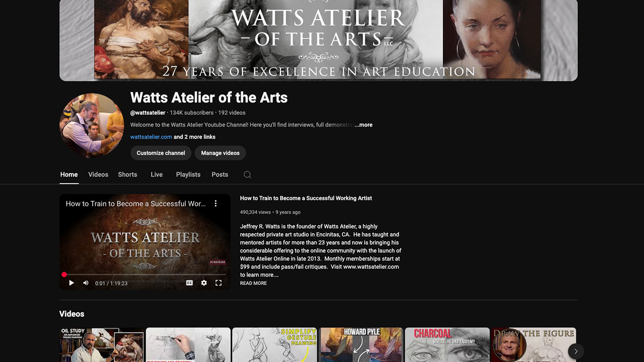The width and height of the screenshot is (644, 362).
Task: Open video player settings gear
Action: click(x=204, y=283)
